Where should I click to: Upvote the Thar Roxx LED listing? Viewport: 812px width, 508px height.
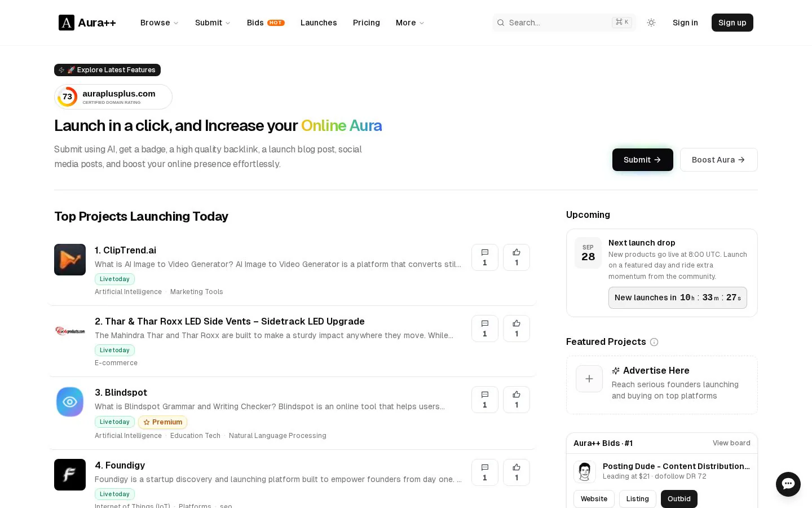(517, 329)
